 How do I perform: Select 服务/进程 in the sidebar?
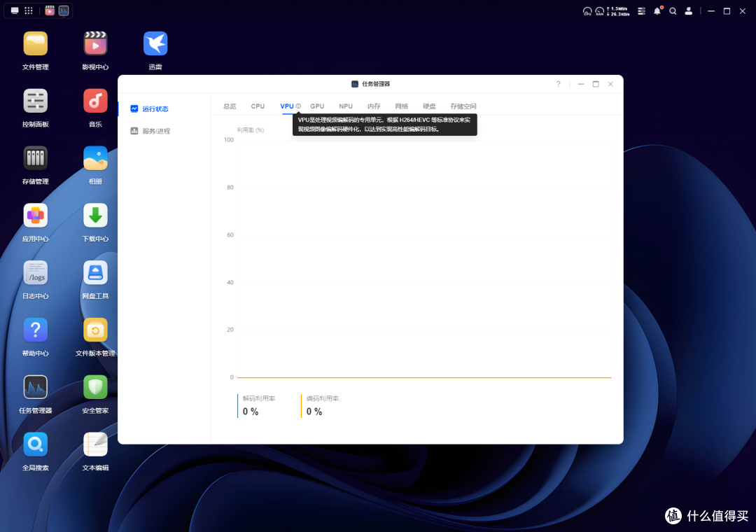pos(156,131)
